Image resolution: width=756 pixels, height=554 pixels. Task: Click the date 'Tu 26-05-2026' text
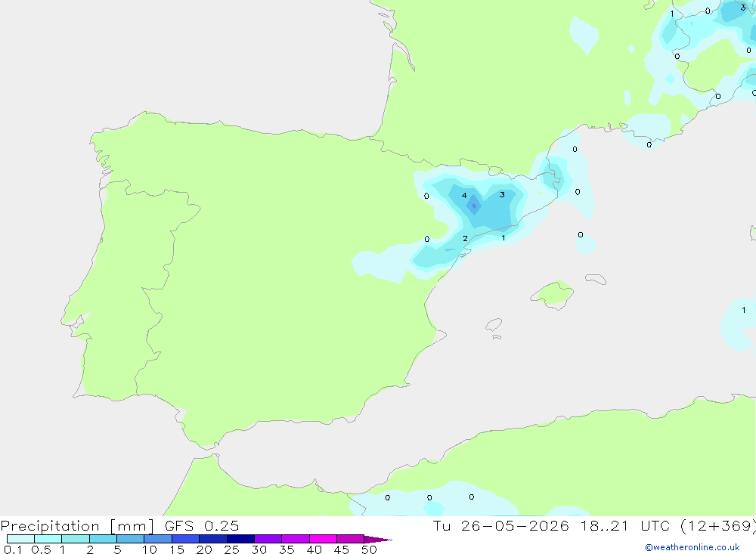click(x=500, y=526)
